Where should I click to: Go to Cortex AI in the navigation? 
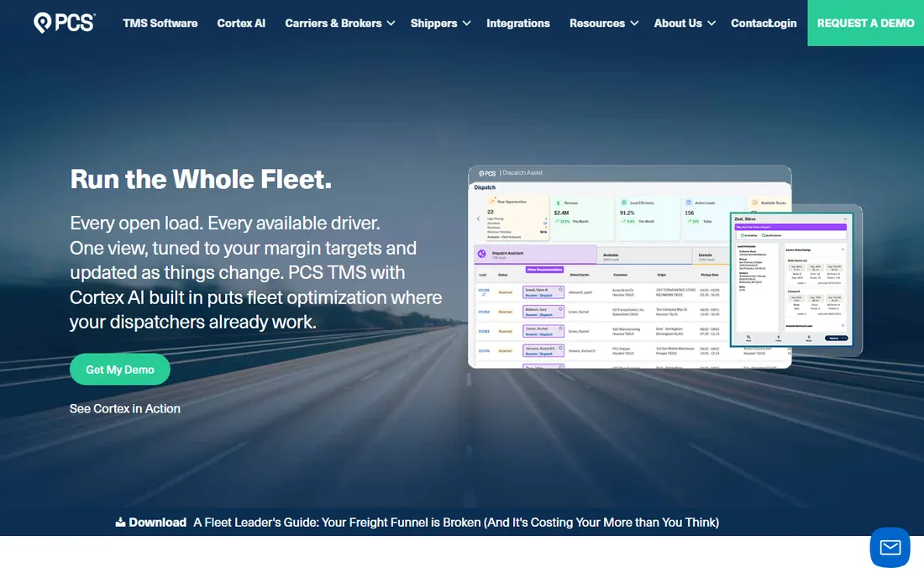241,24
